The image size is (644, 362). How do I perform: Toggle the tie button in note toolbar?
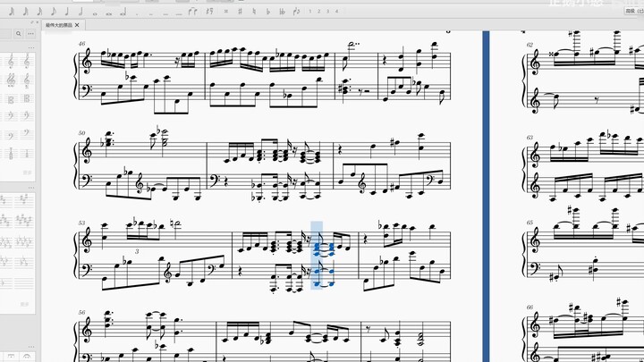[x=192, y=12]
